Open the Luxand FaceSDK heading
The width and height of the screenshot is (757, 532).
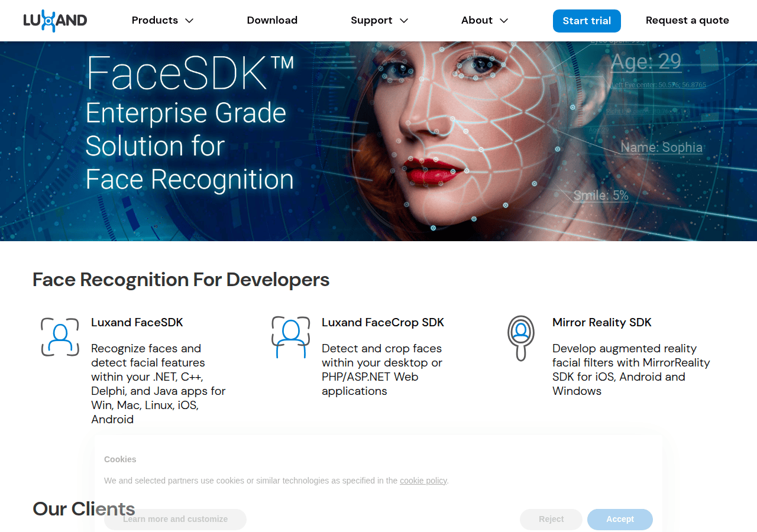pos(137,322)
